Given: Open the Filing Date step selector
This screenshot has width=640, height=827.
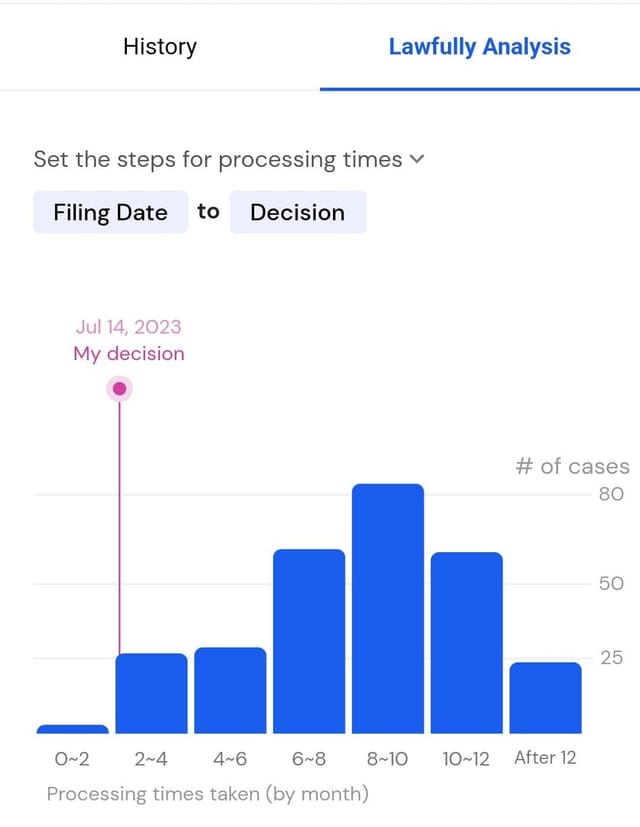Looking at the screenshot, I should click(x=111, y=212).
